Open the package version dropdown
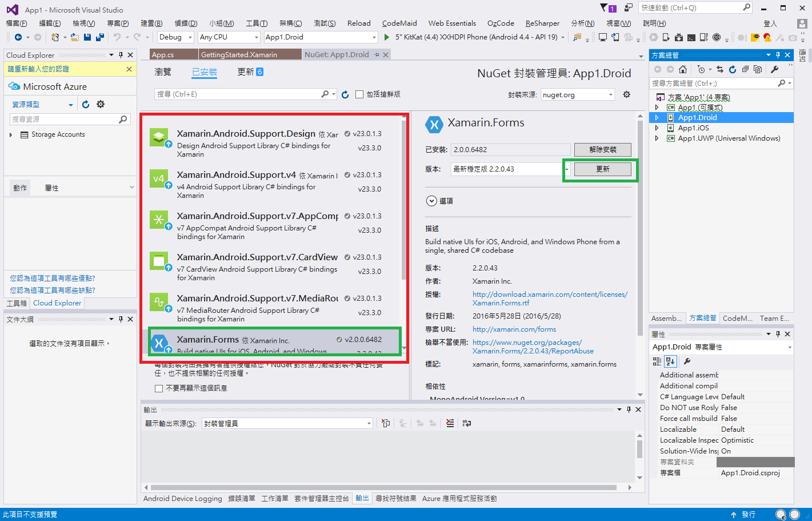The height and width of the screenshot is (521, 812). [567, 169]
